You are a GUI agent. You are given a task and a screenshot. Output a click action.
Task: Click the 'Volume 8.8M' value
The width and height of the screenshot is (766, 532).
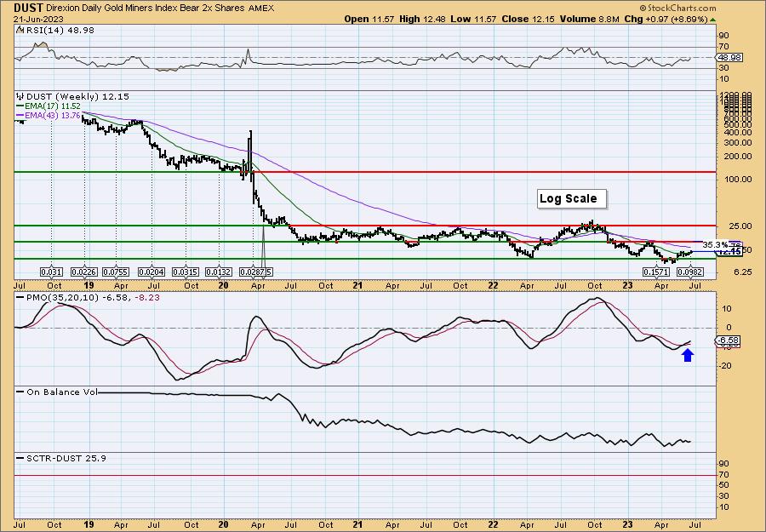click(x=589, y=19)
